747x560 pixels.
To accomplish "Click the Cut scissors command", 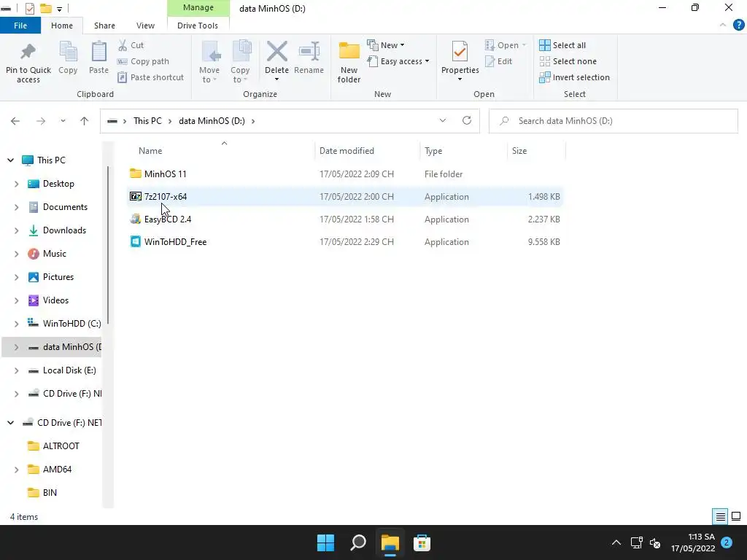I will pos(131,45).
